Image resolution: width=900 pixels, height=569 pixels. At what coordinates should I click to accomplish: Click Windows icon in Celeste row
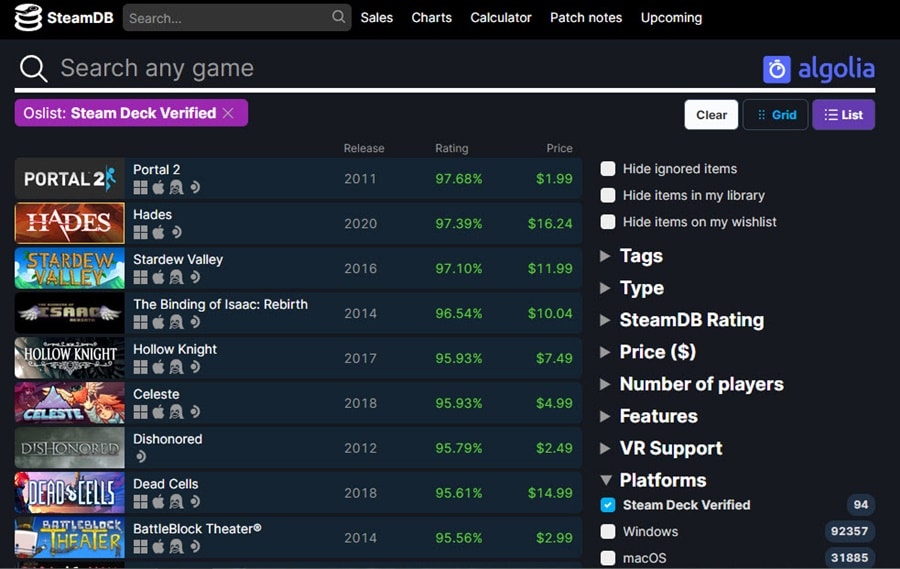tap(140, 412)
